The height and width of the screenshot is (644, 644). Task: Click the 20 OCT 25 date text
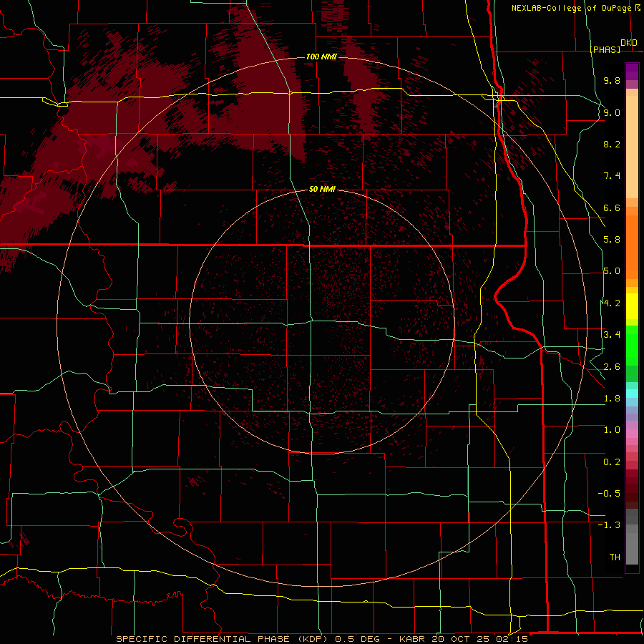click(x=459, y=639)
